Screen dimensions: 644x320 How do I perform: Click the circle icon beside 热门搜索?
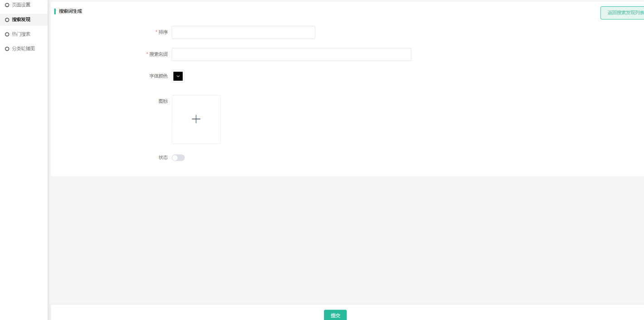[x=7, y=34]
